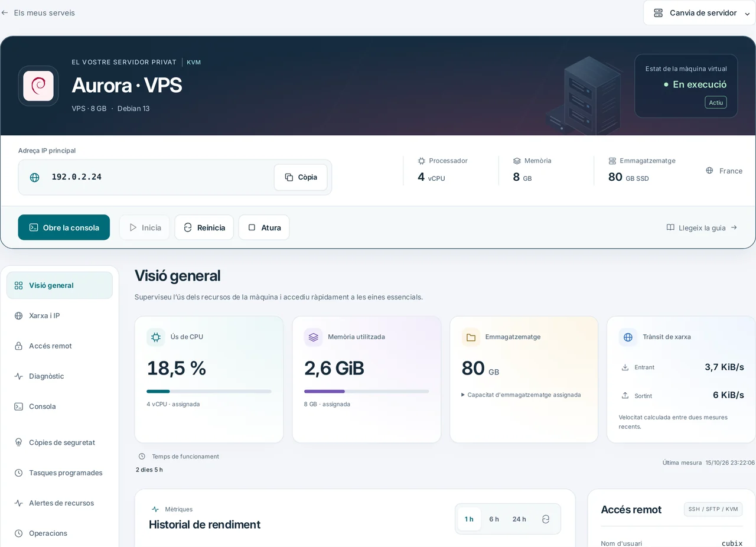Open the Canvia de servidor dropdown
This screenshot has width=756, height=547.
pyautogui.click(x=699, y=13)
